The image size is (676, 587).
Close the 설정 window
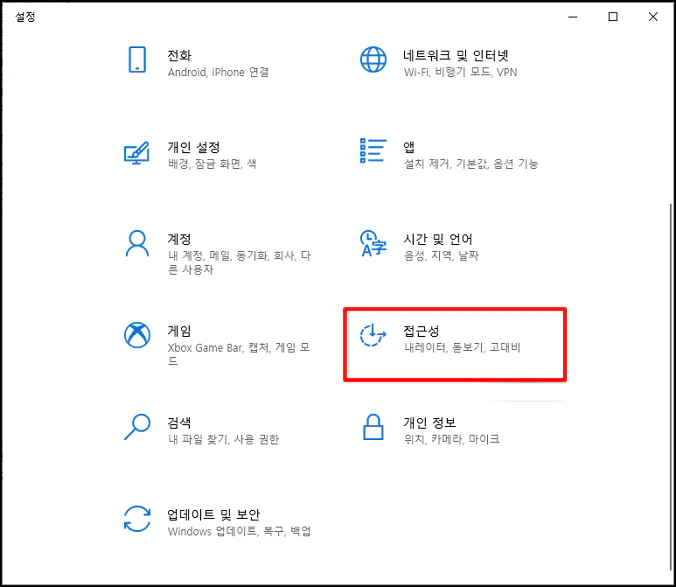point(653,17)
